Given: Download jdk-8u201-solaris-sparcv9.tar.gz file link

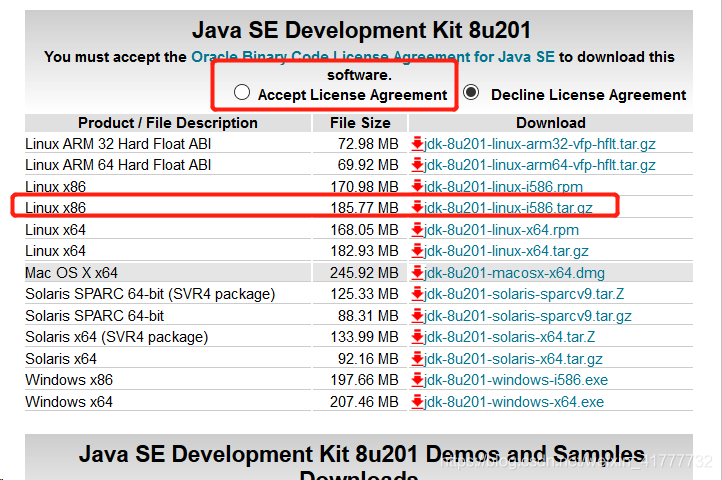Looking at the screenshot, I should point(528,316).
